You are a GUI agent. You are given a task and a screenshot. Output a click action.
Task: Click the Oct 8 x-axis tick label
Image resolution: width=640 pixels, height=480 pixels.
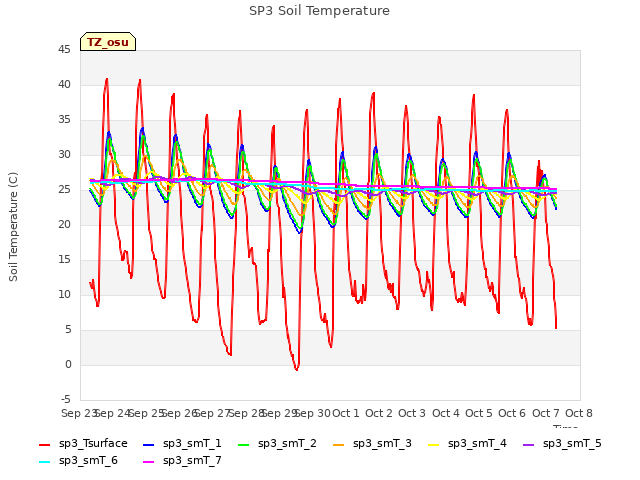[x=579, y=413]
